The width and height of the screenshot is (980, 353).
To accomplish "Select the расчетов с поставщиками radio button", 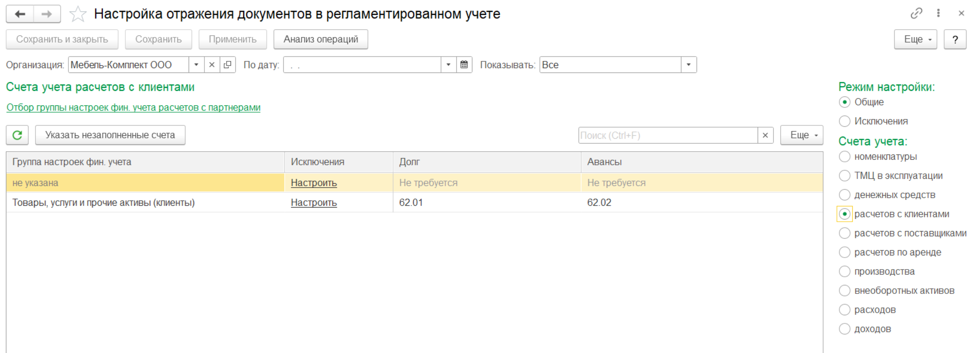I will pyautogui.click(x=844, y=233).
